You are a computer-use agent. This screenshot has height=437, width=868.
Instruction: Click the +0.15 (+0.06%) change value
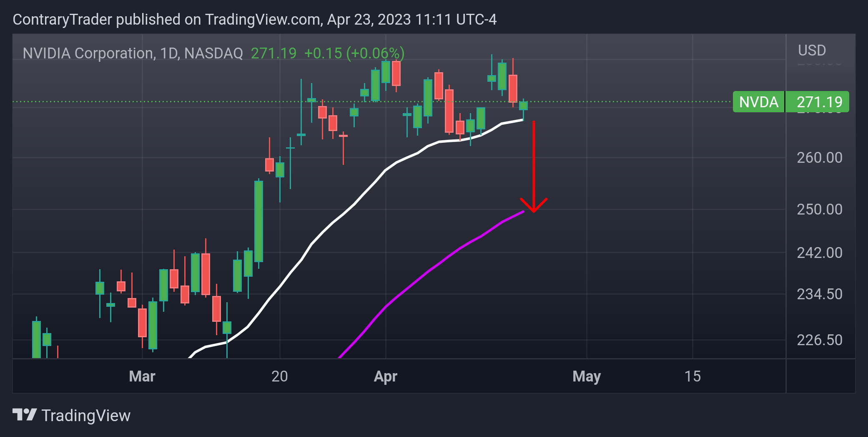point(354,53)
